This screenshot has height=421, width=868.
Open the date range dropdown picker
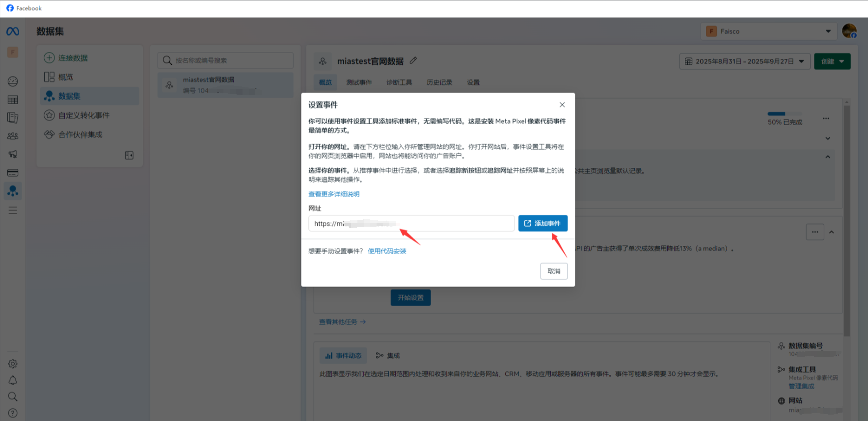[744, 61]
